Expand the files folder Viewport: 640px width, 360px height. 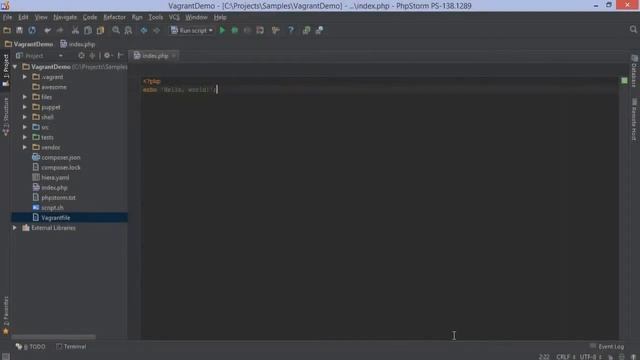(x=25, y=97)
